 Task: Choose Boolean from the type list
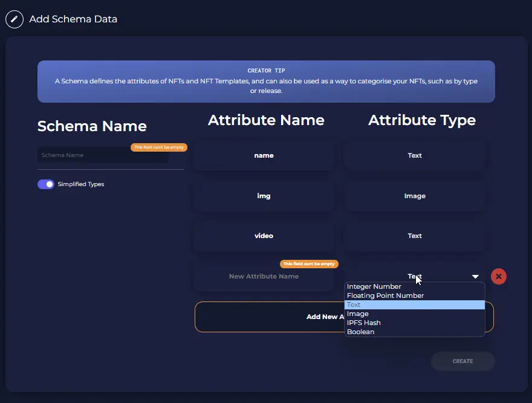415,332
